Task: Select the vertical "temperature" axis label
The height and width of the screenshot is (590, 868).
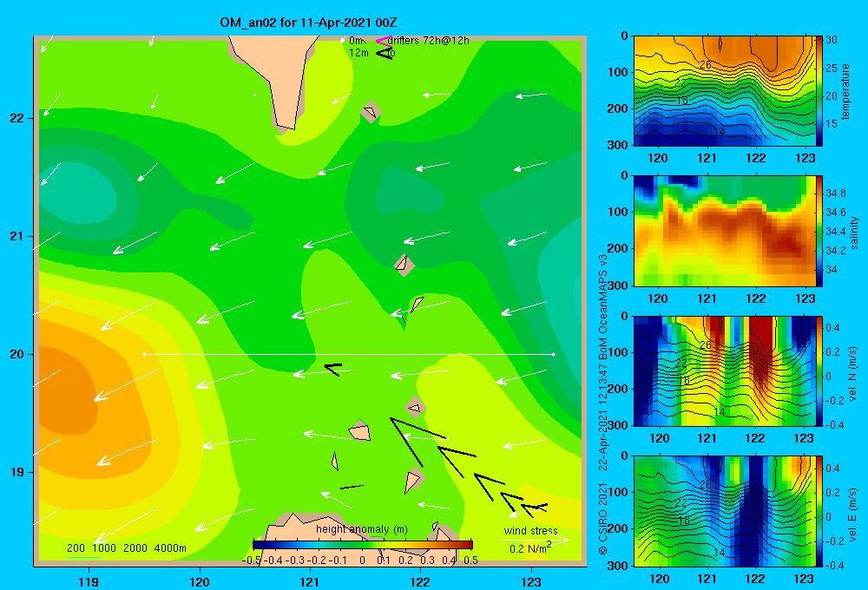Action: [x=845, y=91]
